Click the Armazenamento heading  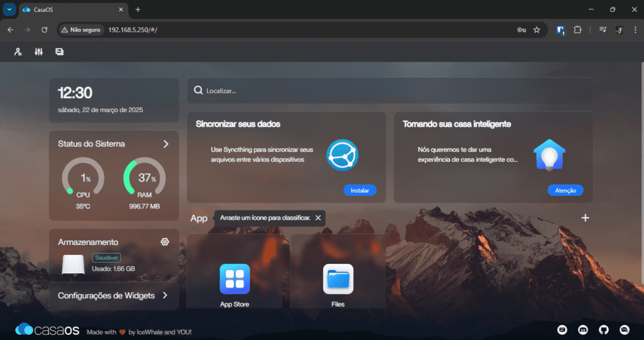point(88,242)
